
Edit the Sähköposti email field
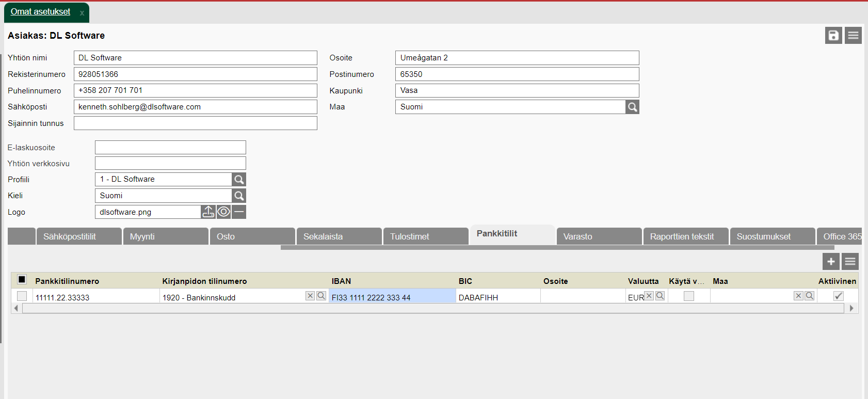click(196, 107)
